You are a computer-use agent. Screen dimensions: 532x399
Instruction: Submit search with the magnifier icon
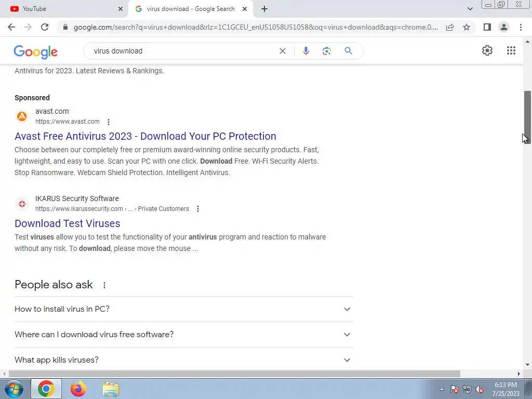point(348,51)
